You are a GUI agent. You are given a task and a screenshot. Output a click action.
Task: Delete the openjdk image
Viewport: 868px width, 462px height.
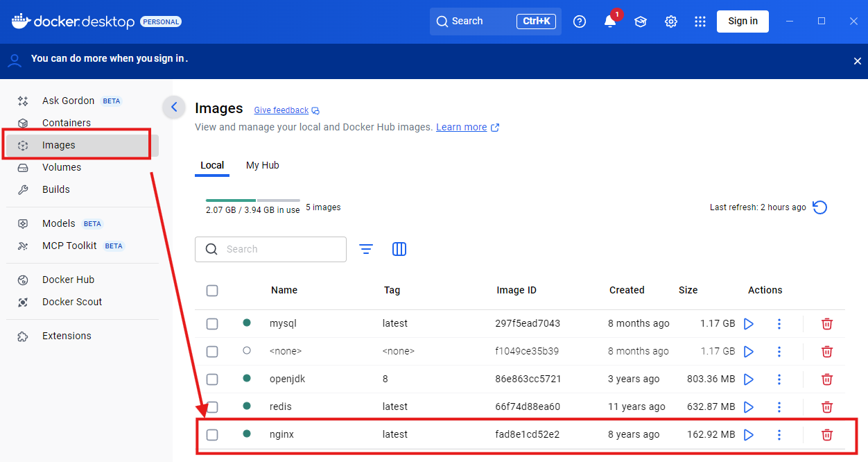pyautogui.click(x=827, y=379)
